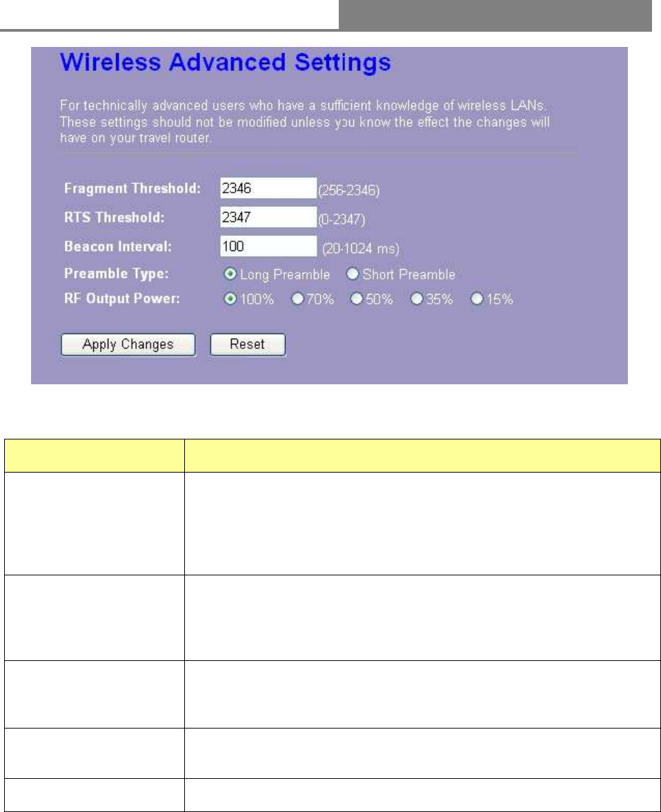Select the 15% power radio button
This screenshot has width=661, height=812.
pos(476,299)
